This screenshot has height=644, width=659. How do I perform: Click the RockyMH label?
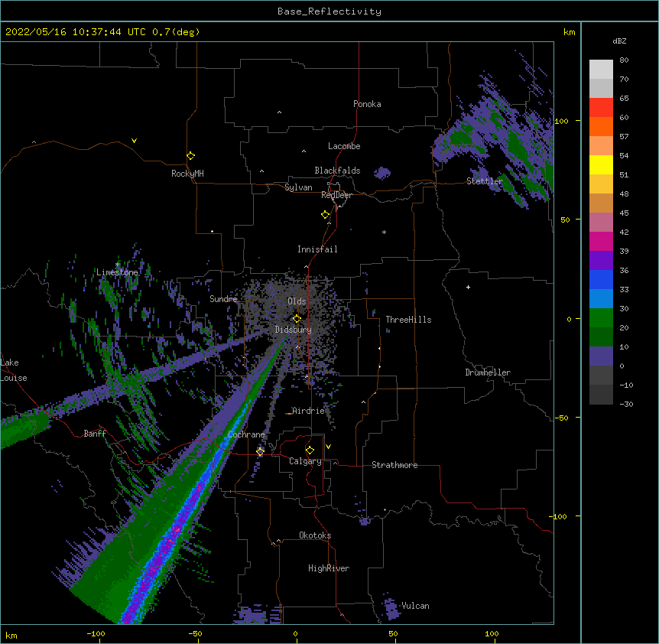click(187, 174)
